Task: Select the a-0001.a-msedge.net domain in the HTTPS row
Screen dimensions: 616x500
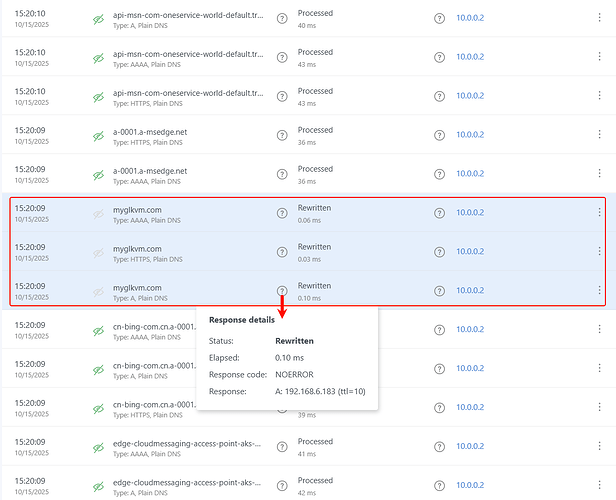Action: click(150, 131)
